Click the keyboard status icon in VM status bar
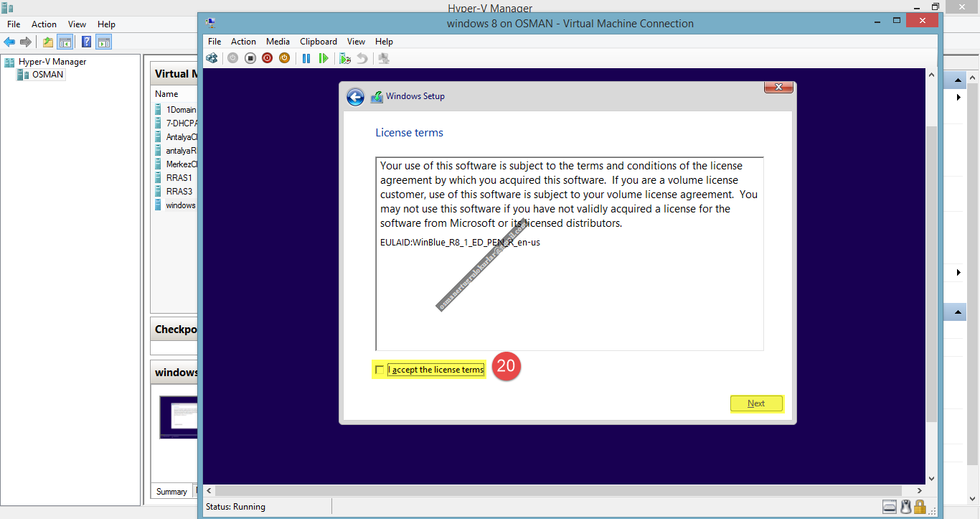Image resolution: width=980 pixels, height=519 pixels. click(890, 507)
